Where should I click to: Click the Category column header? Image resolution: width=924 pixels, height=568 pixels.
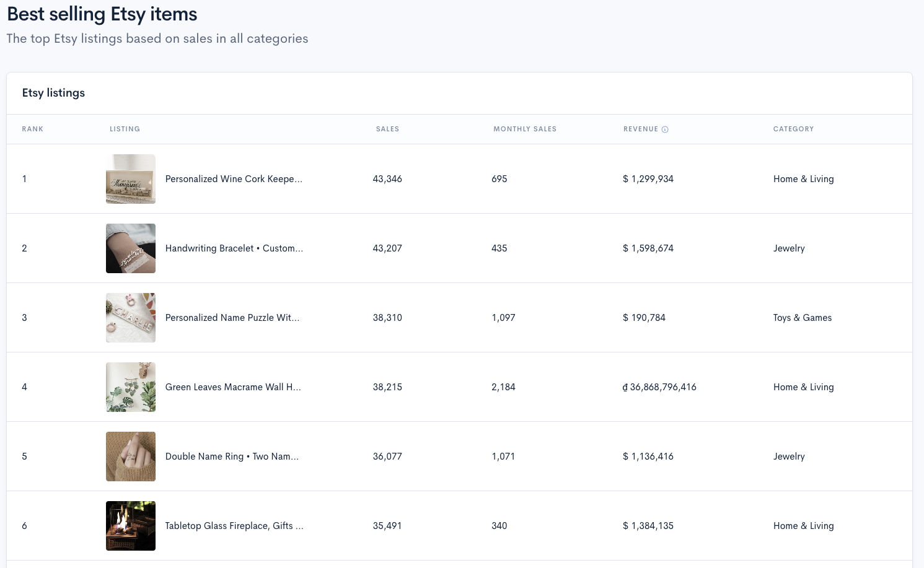tap(793, 129)
